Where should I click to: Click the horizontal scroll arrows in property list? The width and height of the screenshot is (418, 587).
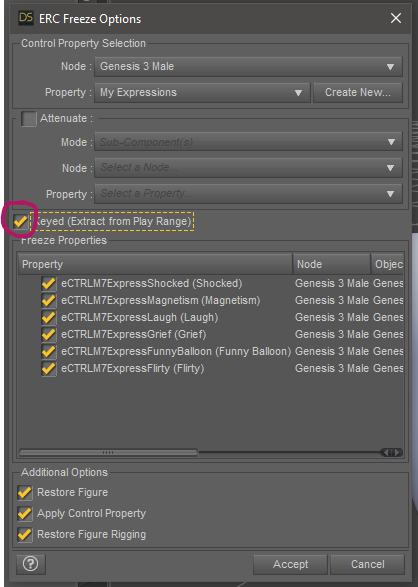point(391,452)
